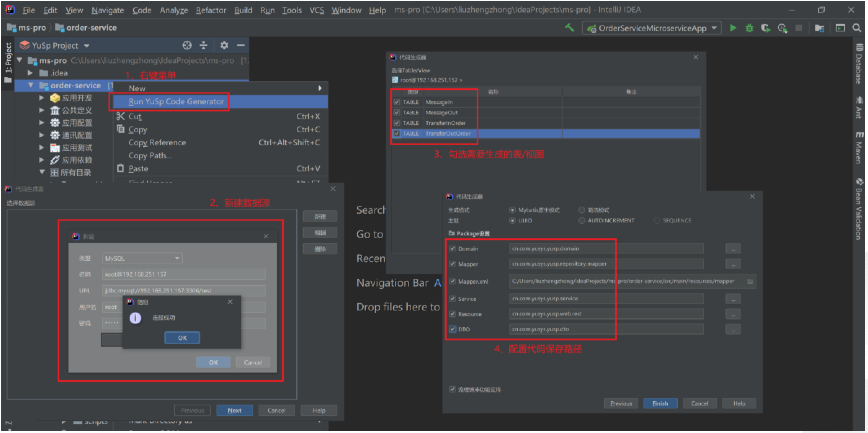Image resolution: width=868 pixels, height=433 pixels.
Task: Click the green Run arrow icon
Action: [733, 28]
